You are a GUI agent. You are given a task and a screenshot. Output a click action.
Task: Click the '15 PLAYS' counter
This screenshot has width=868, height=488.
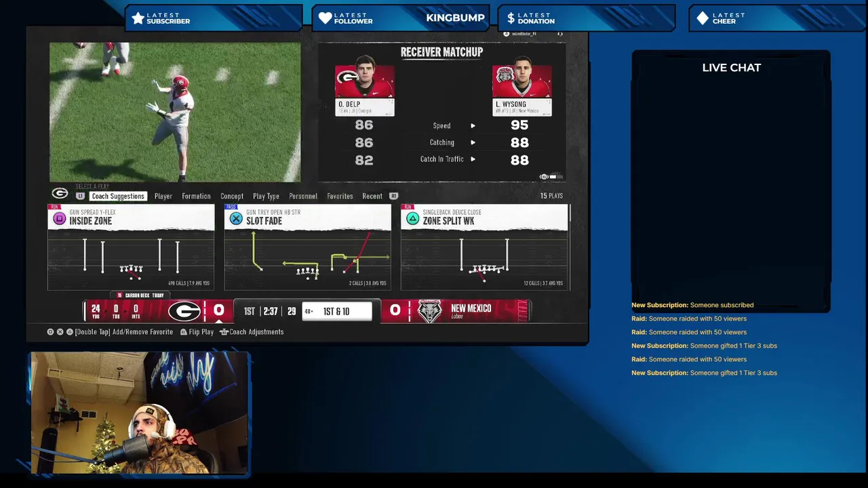coord(551,196)
